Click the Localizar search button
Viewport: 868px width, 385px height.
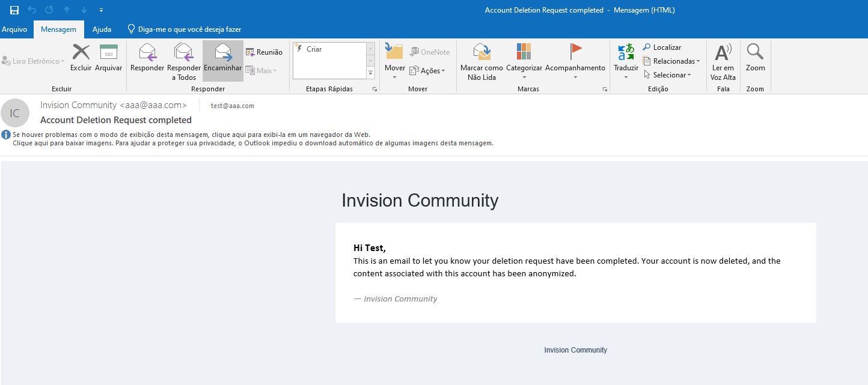tap(662, 47)
